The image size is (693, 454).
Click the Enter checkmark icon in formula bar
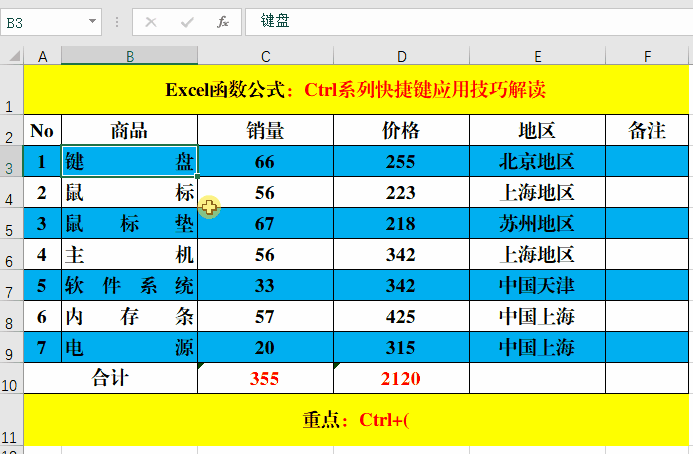pos(187,22)
